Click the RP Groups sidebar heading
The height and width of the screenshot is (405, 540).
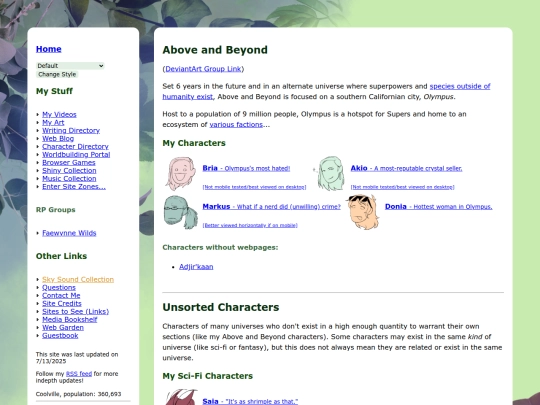(55, 210)
